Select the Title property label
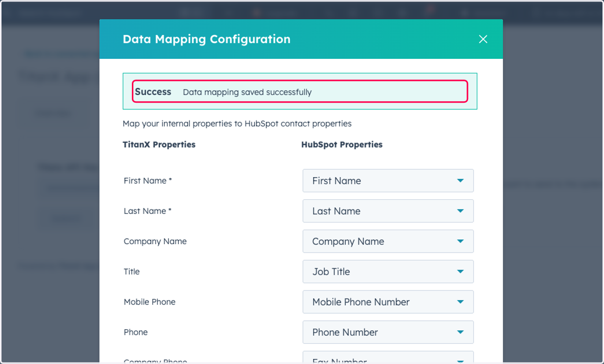604x364 pixels. (132, 271)
